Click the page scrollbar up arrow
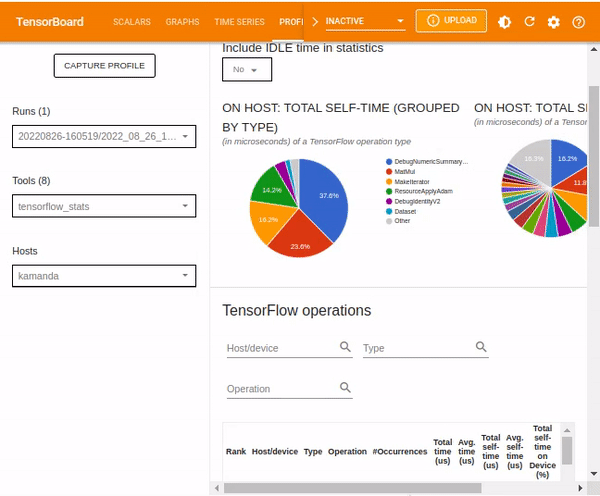Screen dimensions: 600x496 pos(594,49)
